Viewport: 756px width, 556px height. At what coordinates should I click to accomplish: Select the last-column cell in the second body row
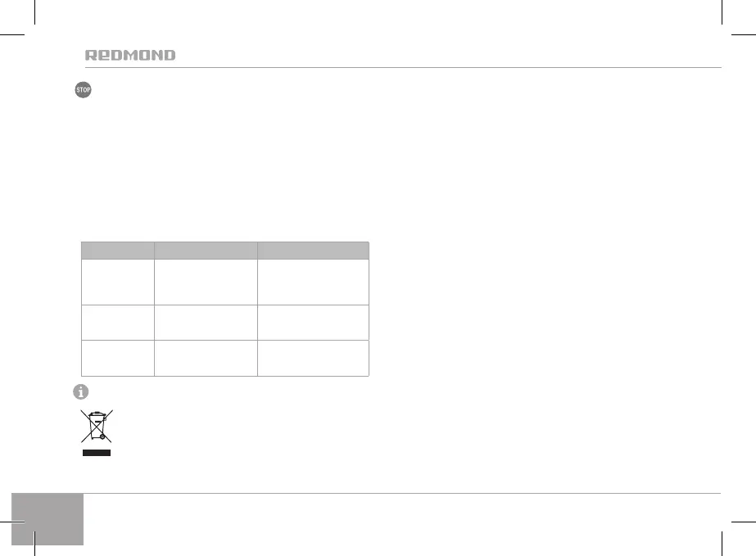313,323
